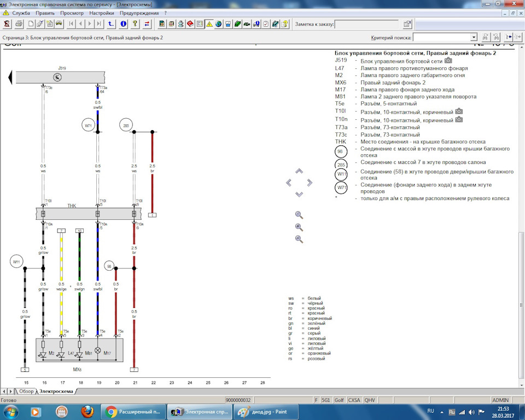Click the zoom in magnifier icon
The image size is (525, 420).
[x=299, y=227]
